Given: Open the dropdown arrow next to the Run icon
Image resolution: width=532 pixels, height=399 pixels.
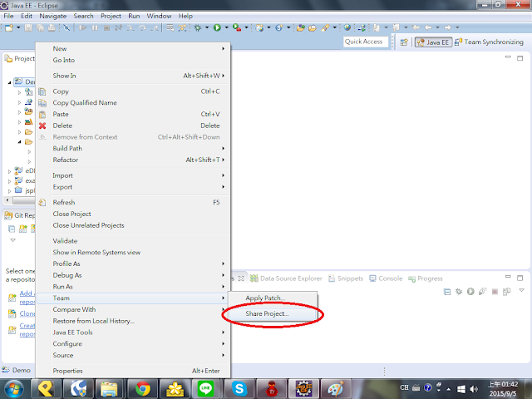Looking at the screenshot, I should coord(226,27).
